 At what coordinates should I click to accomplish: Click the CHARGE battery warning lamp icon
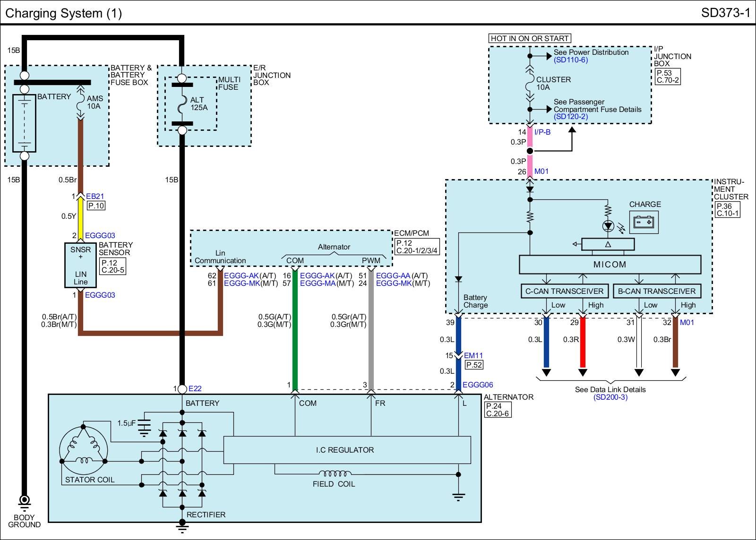[645, 222]
